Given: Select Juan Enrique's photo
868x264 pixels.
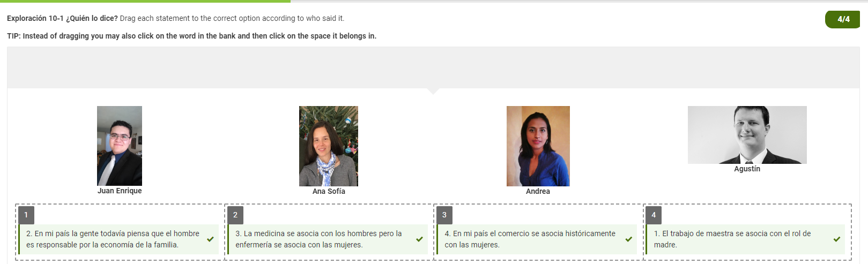Looking at the screenshot, I should tap(120, 146).
